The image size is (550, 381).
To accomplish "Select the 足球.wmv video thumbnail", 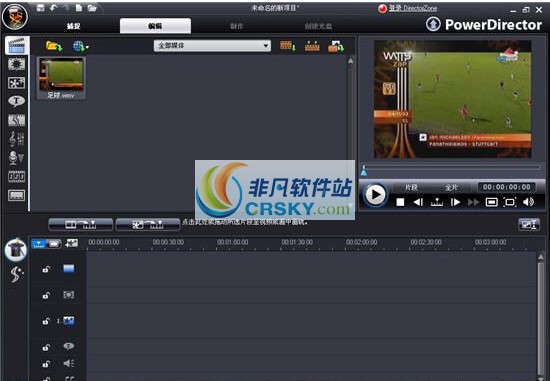I will (x=61, y=78).
